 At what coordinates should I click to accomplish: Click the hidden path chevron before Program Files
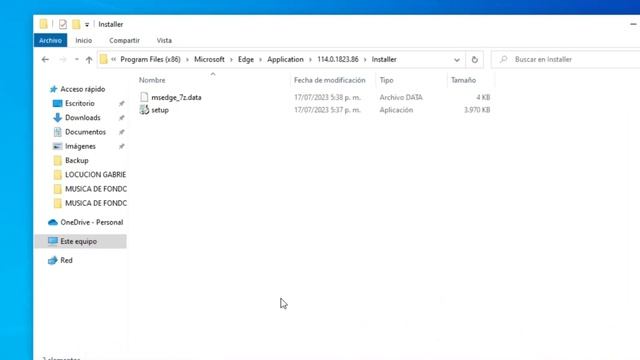113,60
